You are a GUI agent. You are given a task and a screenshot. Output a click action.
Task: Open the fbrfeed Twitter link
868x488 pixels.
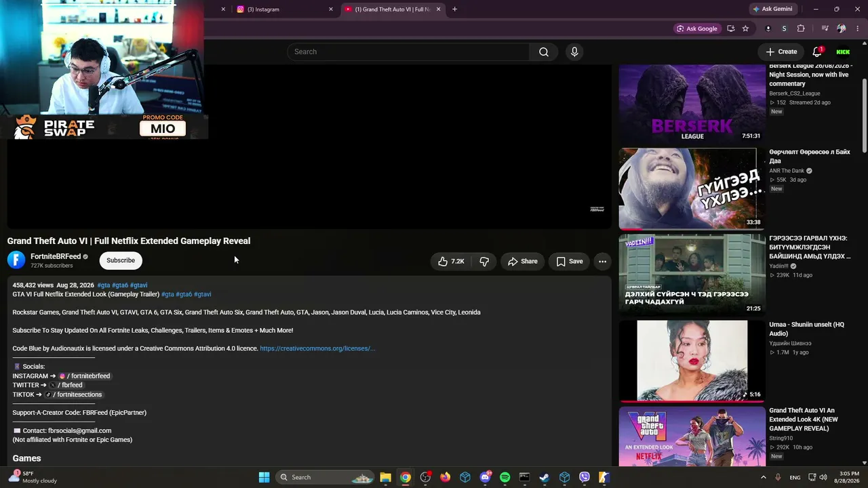66,385
